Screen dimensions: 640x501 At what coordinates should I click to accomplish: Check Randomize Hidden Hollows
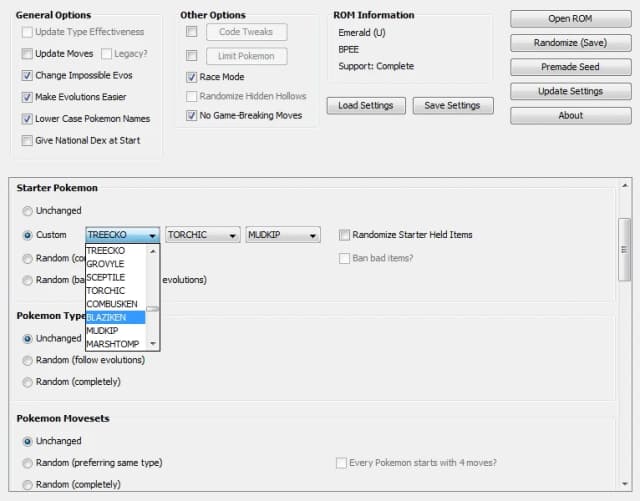191,96
